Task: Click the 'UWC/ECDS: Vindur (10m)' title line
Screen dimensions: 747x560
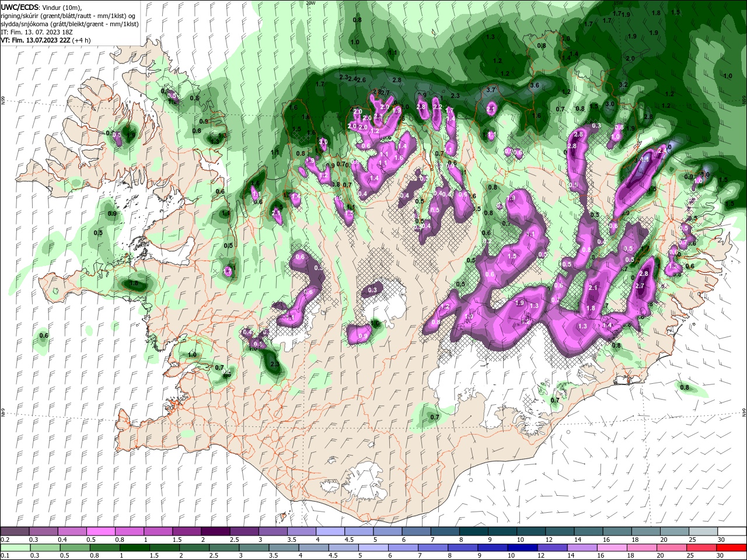Action: (41, 7)
